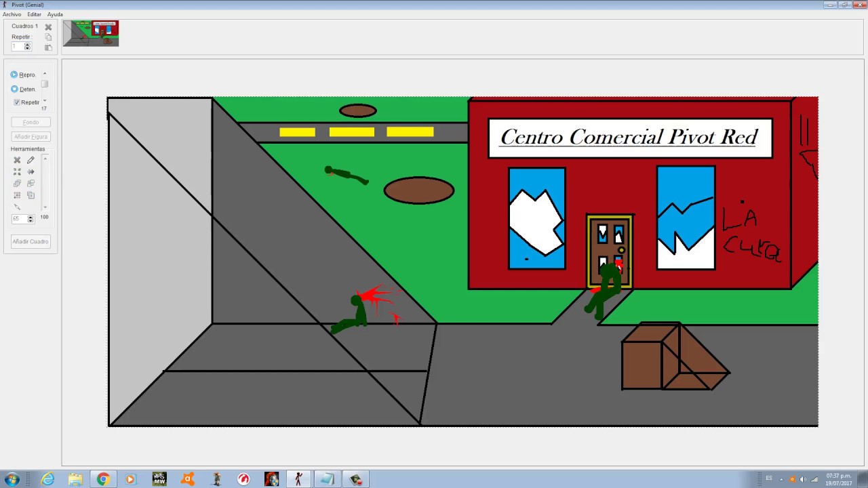Open the screen recorder taskbar icon
This screenshot has width=868, height=488.
[355, 479]
